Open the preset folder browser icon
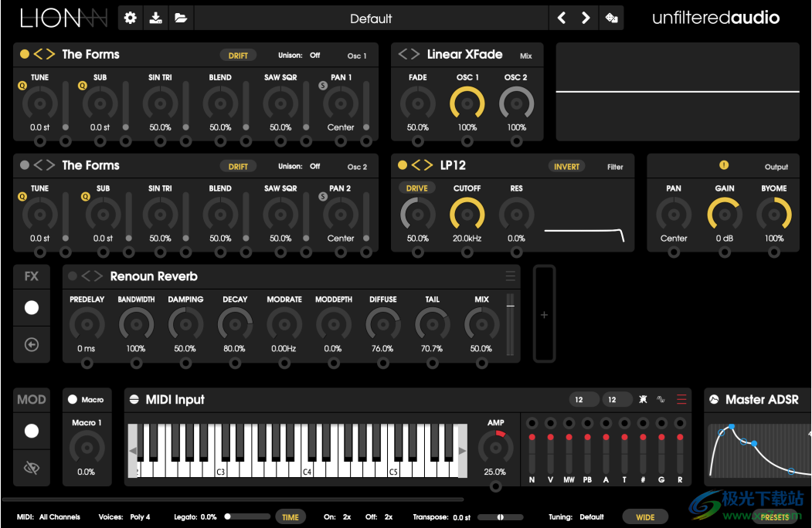 tap(181, 18)
